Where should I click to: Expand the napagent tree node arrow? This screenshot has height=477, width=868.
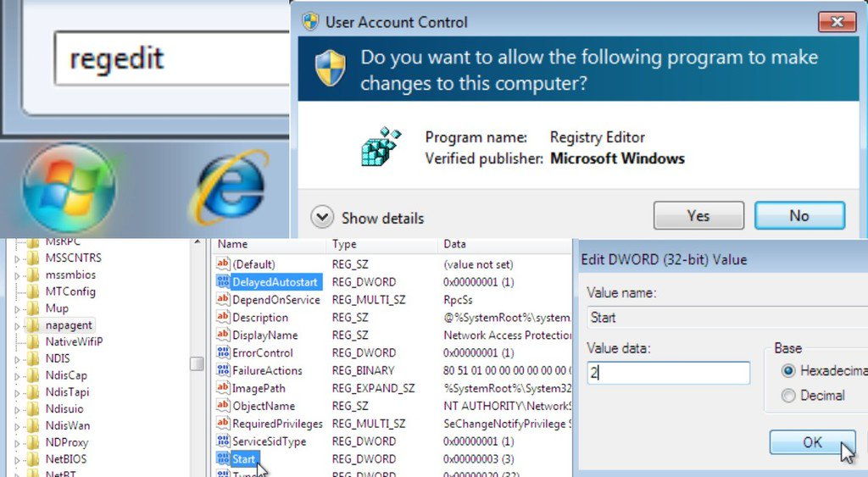[x=17, y=325]
